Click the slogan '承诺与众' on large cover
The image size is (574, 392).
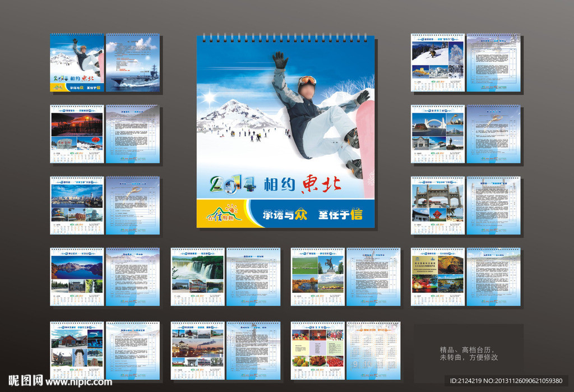pyautogui.click(x=285, y=214)
